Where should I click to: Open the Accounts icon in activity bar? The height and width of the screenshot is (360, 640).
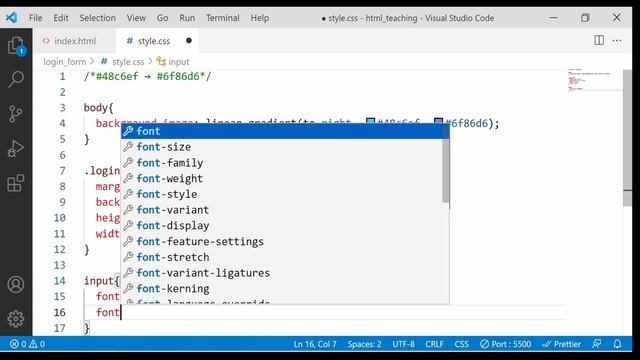(16, 284)
